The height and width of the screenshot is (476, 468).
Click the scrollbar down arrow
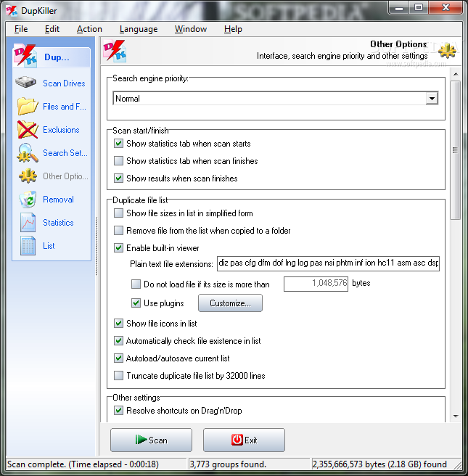click(x=456, y=416)
